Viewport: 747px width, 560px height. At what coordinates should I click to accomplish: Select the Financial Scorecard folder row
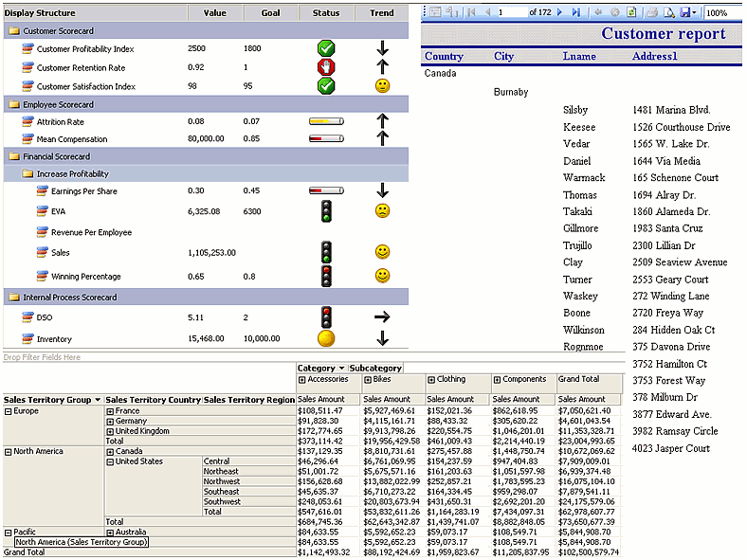coord(57,156)
